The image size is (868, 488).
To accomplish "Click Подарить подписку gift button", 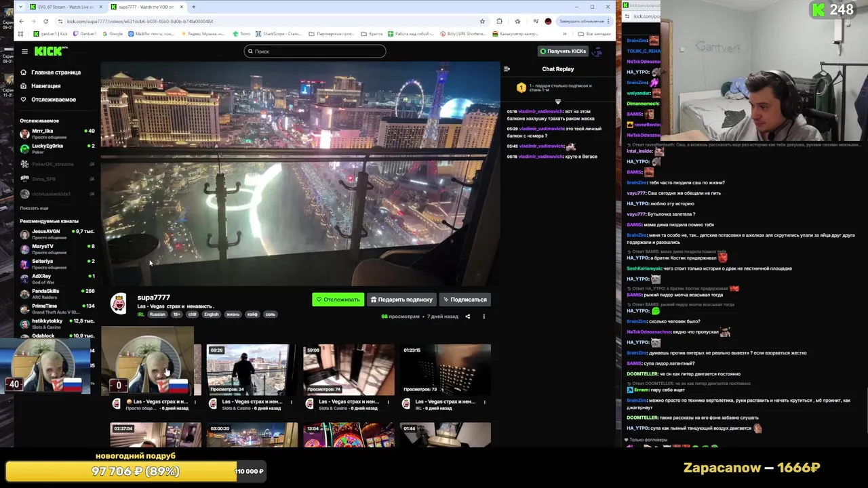I will [x=401, y=300].
